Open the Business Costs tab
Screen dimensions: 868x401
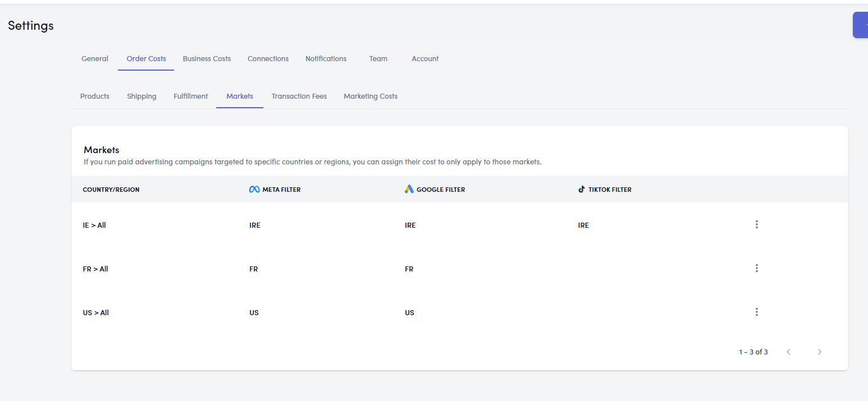[x=207, y=59]
